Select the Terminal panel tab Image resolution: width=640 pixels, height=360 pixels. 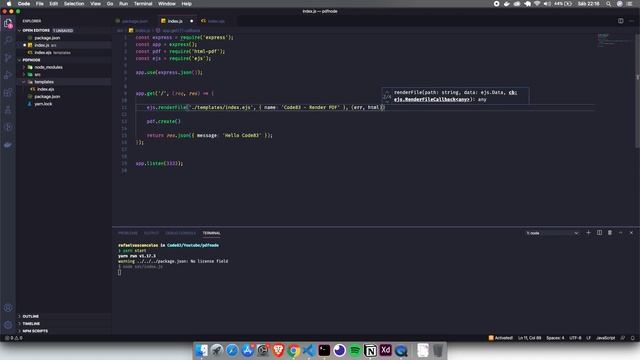pyautogui.click(x=211, y=233)
